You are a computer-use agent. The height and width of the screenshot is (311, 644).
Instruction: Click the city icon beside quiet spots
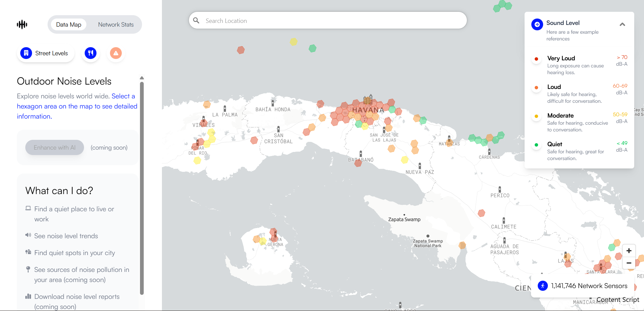coord(28,252)
